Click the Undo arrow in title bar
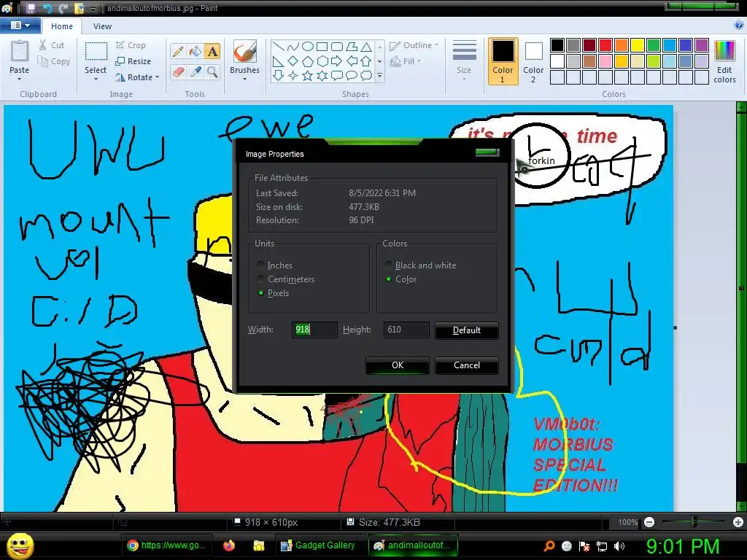This screenshot has width=747, height=560. tap(47, 8)
